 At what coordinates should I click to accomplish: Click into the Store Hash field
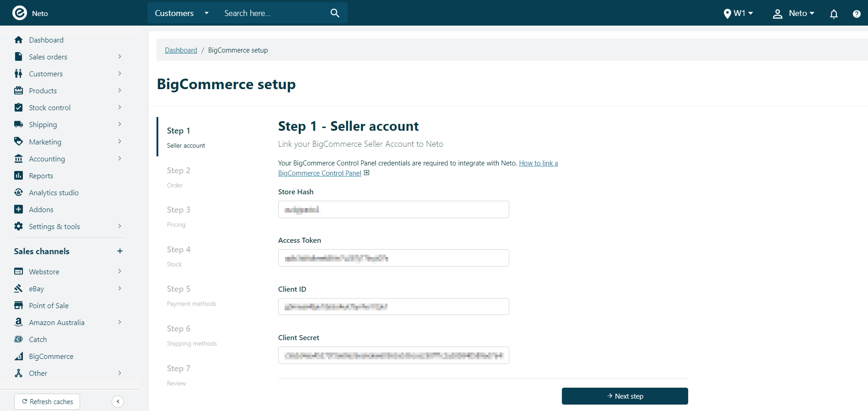(x=394, y=209)
